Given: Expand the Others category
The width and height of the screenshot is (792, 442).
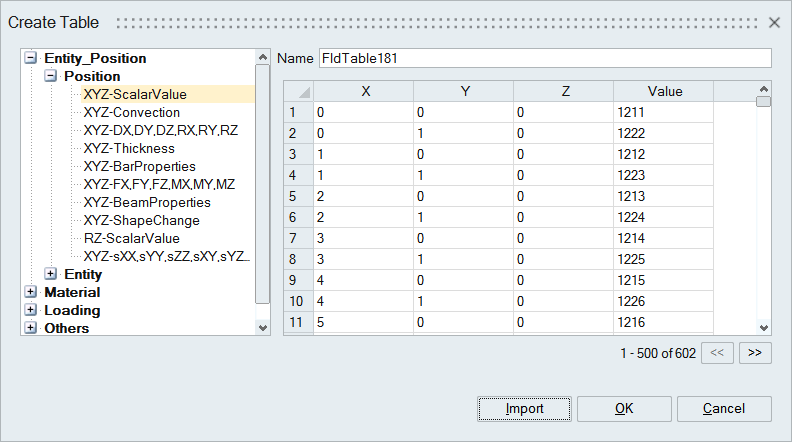Looking at the screenshot, I should coord(31,328).
